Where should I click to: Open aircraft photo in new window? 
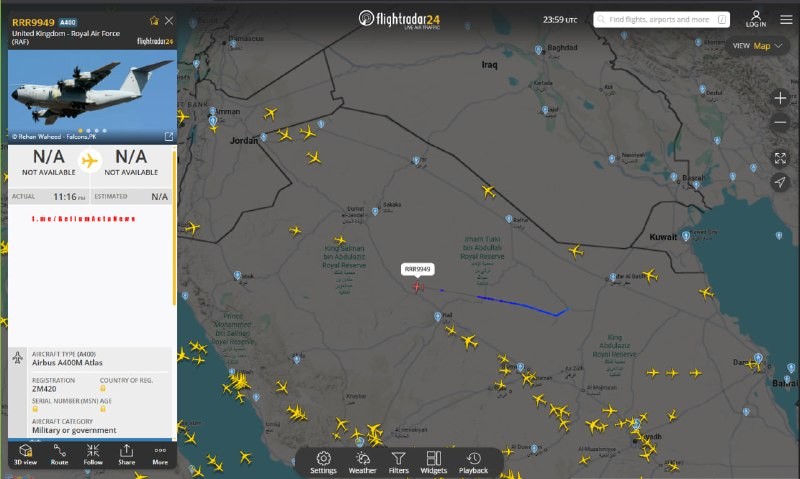(168, 136)
